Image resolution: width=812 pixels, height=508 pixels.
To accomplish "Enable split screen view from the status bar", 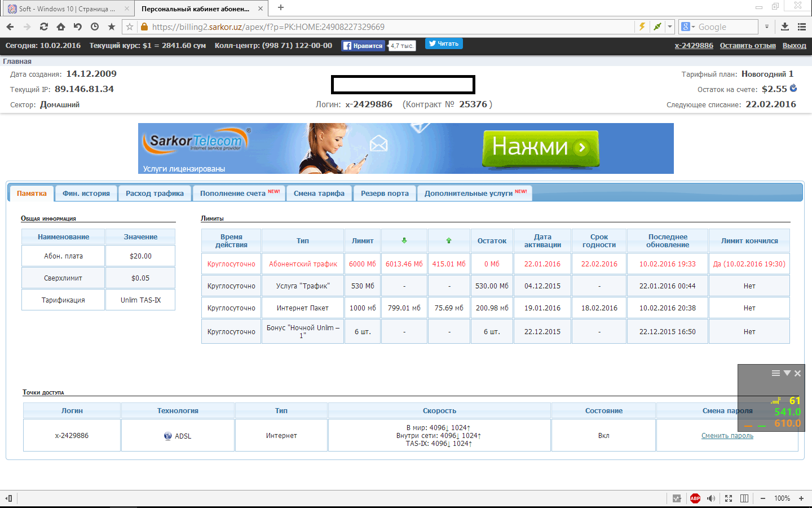I will [x=744, y=498].
